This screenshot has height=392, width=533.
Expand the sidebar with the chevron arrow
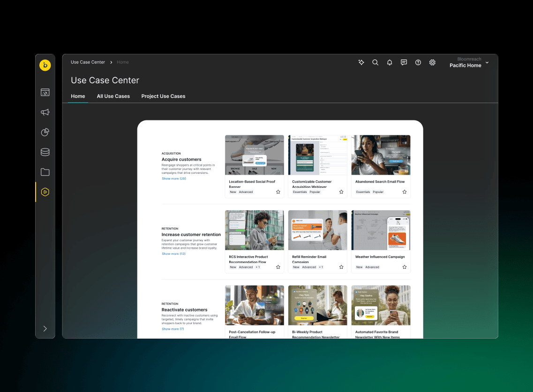point(45,329)
